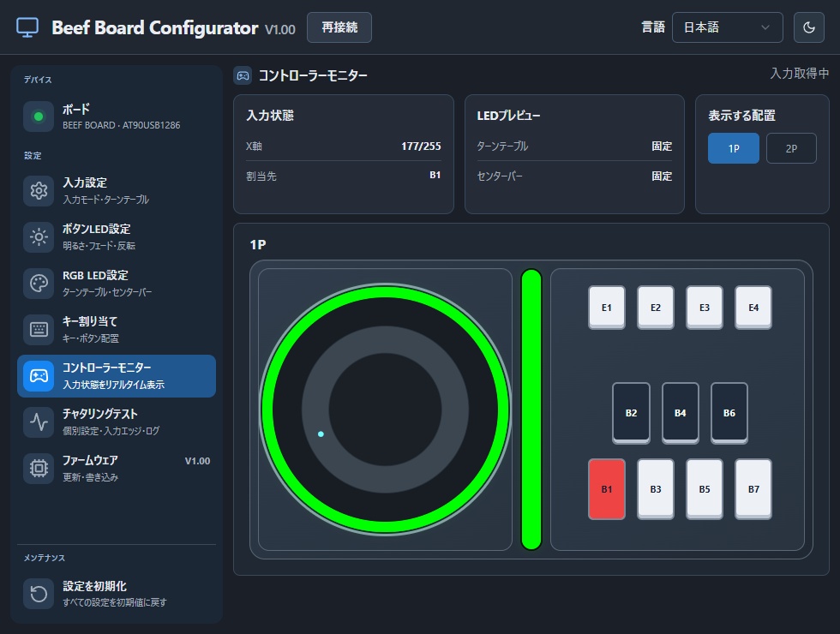Click the reset arrow icon for 設定を初期化
This screenshot has height=634, width=840.
pos(39,594)
